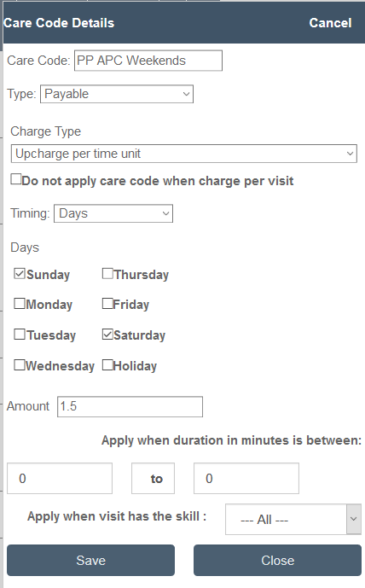Click the Save button
The height and width of the screenshot is (588, 365).
(90, 560)
